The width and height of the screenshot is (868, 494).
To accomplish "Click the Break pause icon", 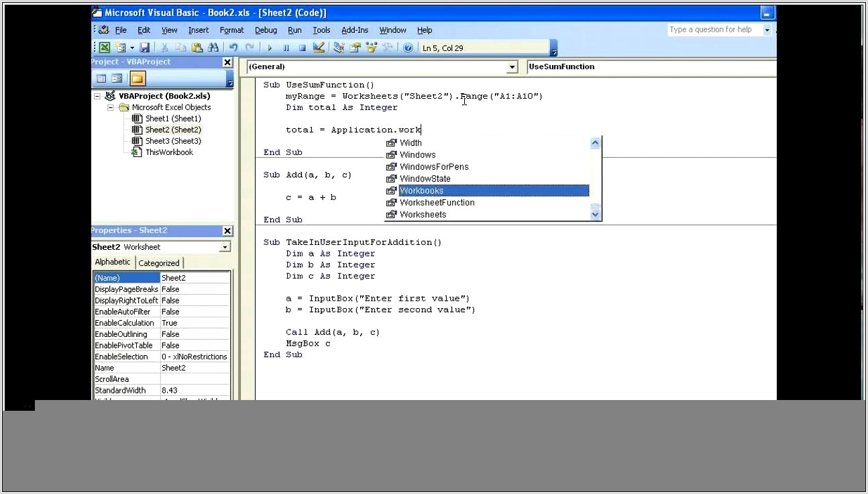I will pos(286,48).
